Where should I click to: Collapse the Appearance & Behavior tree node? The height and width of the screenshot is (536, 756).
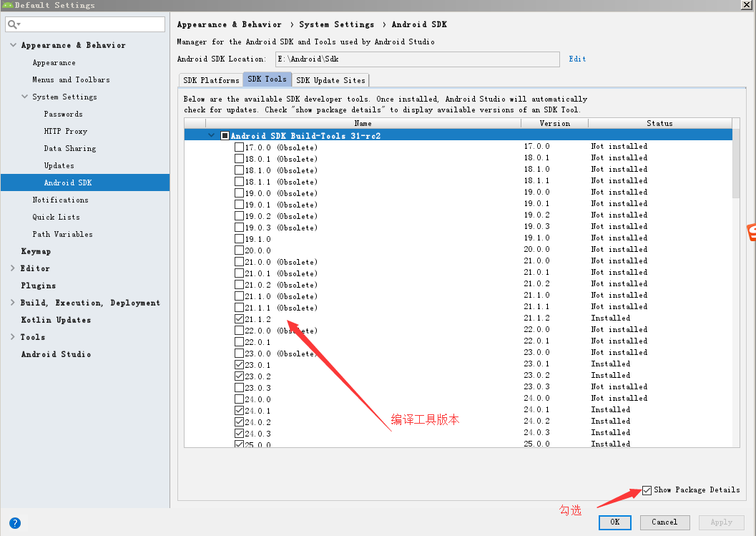(13, 45)
